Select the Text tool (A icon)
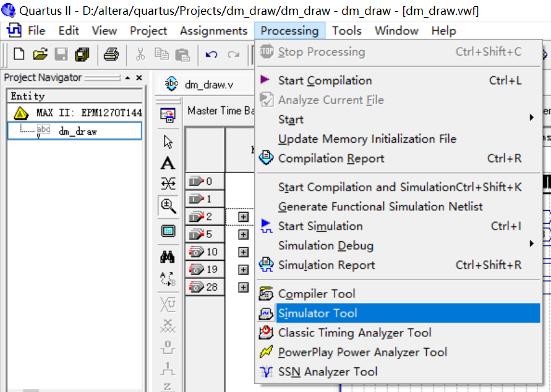This screenshot has width=551, height=392. click(168, 163)
